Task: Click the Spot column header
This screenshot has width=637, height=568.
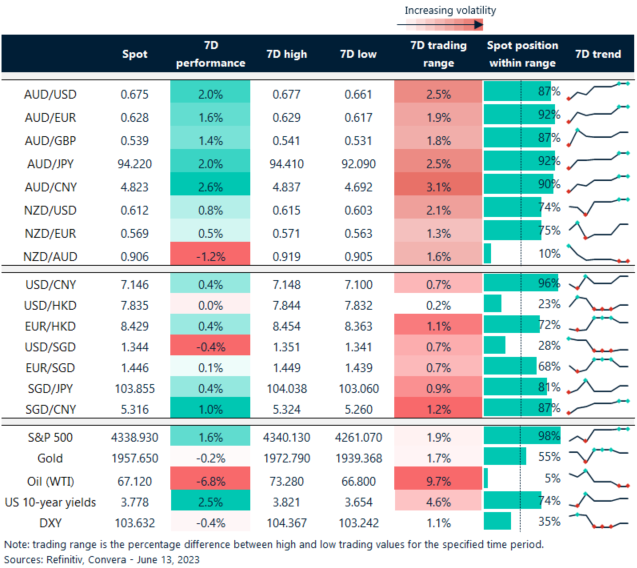Action: (x=134, y=54)
